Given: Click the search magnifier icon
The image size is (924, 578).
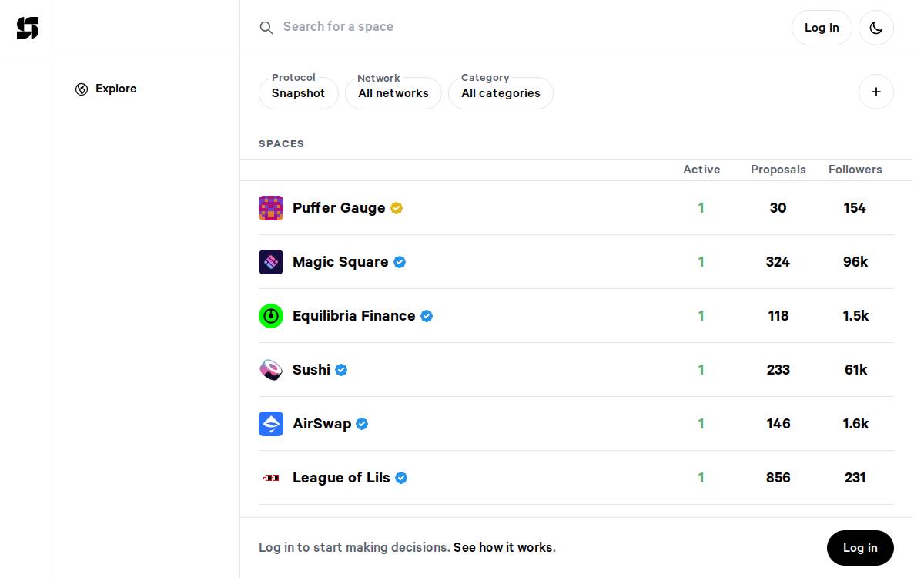Looking at the screenshot, I should click(266, 28).
